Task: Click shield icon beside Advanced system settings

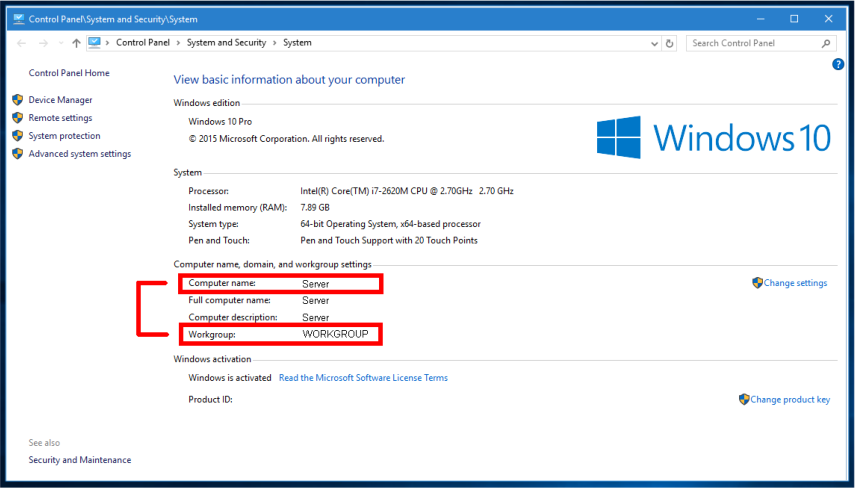Action: click(18, 154)
